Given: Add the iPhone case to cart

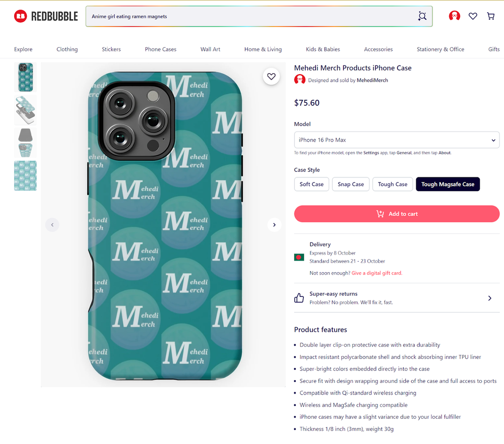Looking at the screenshot, I should [x=397, y=214].
